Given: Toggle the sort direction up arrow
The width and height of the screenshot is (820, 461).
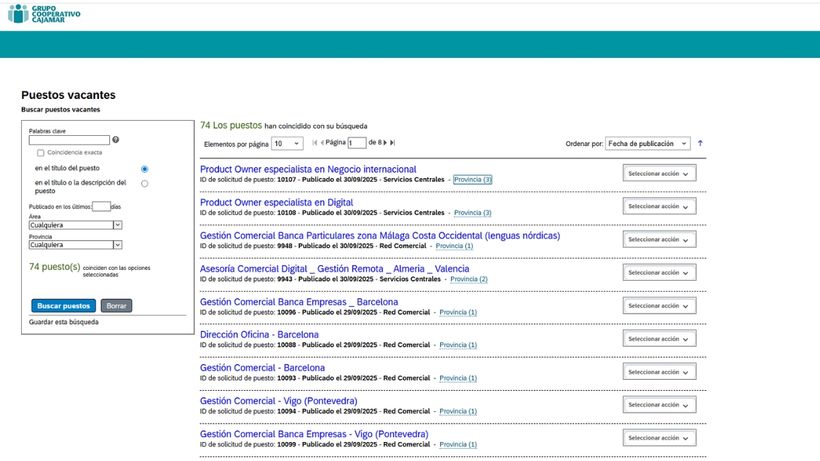Looking at the screenshot, I should pos(700,143).
